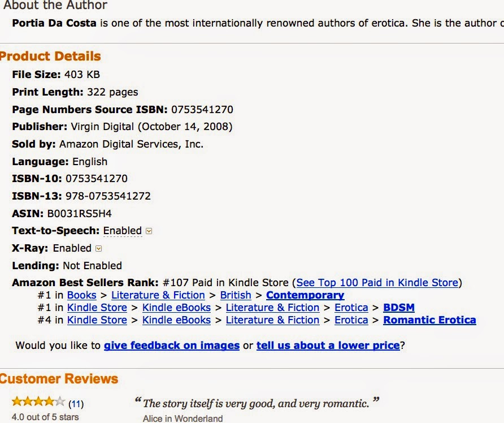Open Kindle eBooks link in the BDSM row

tap(176, 308)
